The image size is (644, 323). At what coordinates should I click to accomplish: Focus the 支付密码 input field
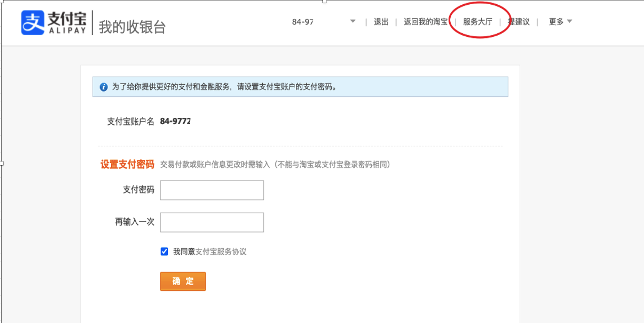[x=212, y=190]
